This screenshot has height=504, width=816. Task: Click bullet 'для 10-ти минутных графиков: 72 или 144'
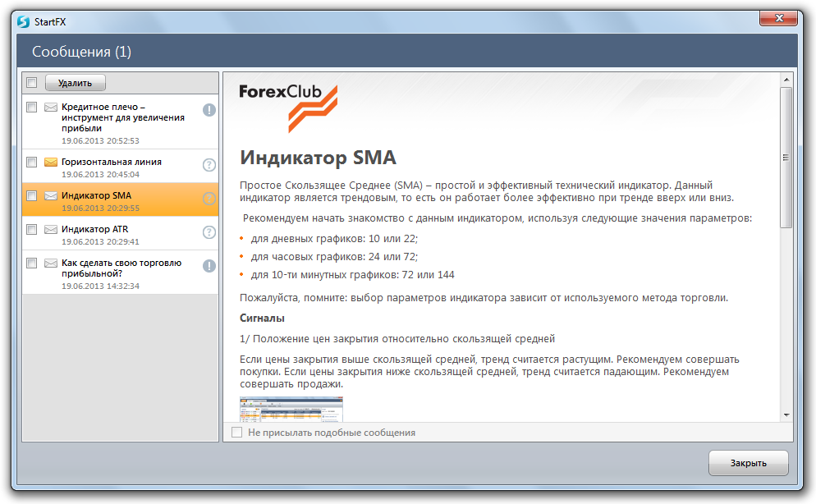(352, 275)
